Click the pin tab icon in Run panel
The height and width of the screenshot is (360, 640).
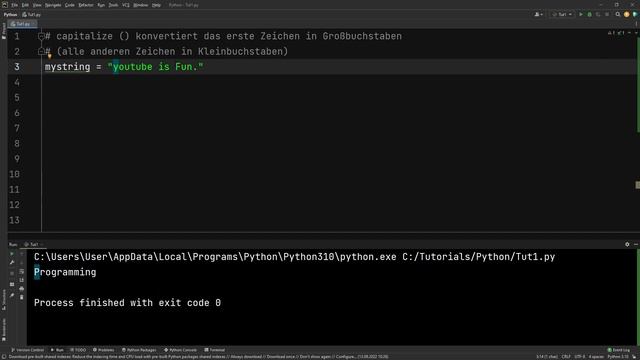click(12, 295)
